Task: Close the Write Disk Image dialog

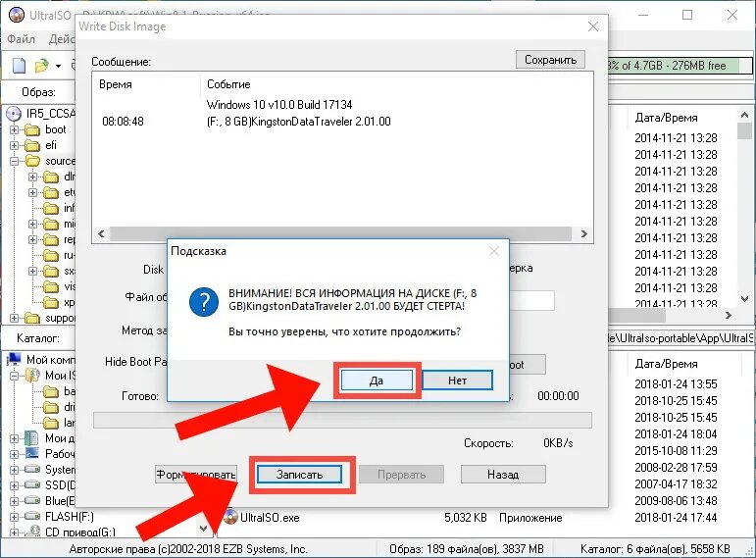Action: pos(593,26)
